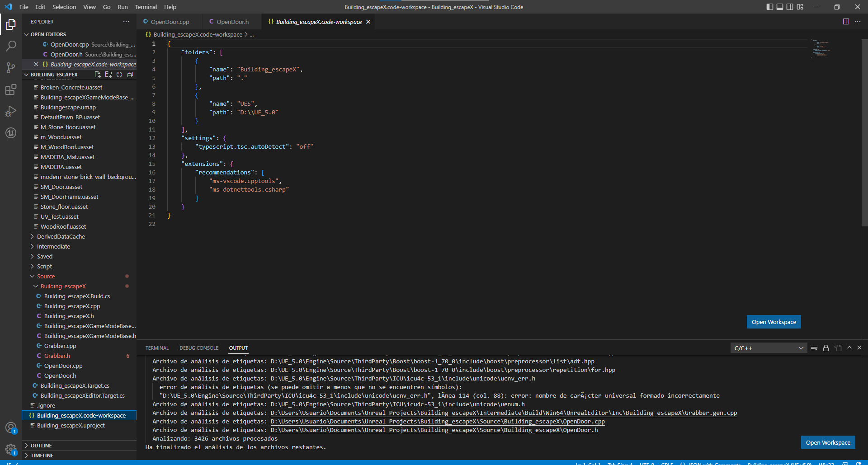
Task: Open the C/C++ output channel dropdown
Action: pos(769,348)
